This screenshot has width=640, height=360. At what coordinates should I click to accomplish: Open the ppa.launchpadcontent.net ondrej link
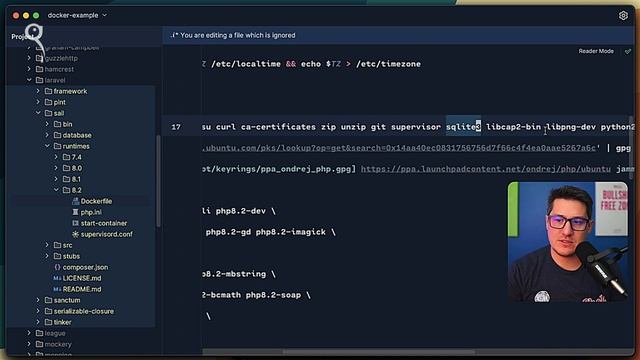[486, 169]
